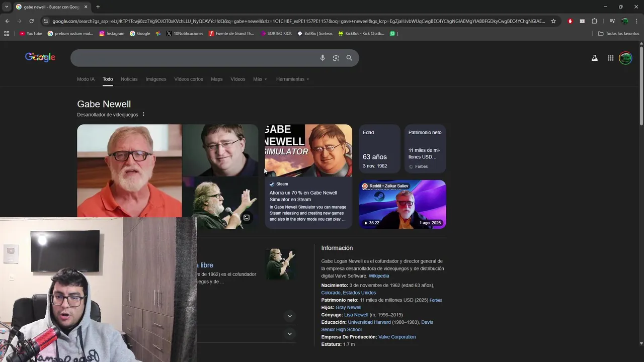Open the KickBot - Kick Chatb... bookmark
Viewport: 644px width, 362px height.
click(x=361, y=34)
